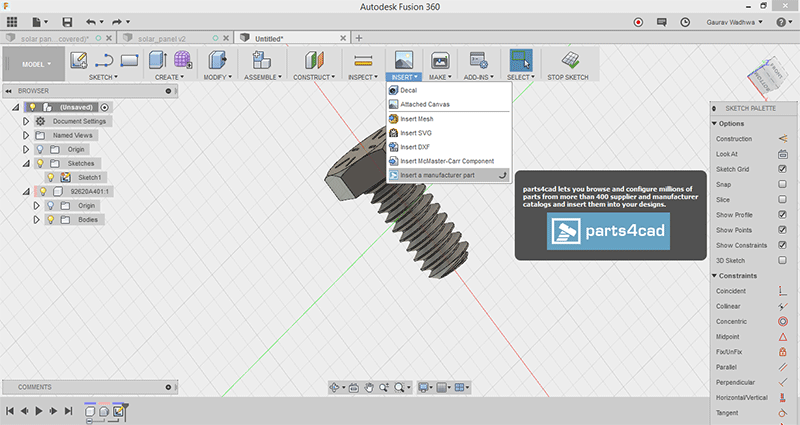Viewport: 800px width, 425px height.
Task: Toggle visibility bulb of Sketch1
Action: click(x=51, y=178)
